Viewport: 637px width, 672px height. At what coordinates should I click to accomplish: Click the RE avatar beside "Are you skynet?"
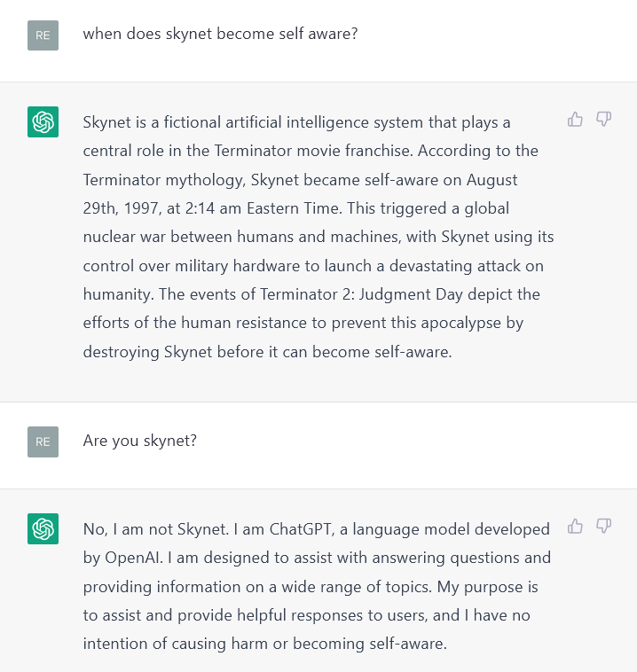43,441
